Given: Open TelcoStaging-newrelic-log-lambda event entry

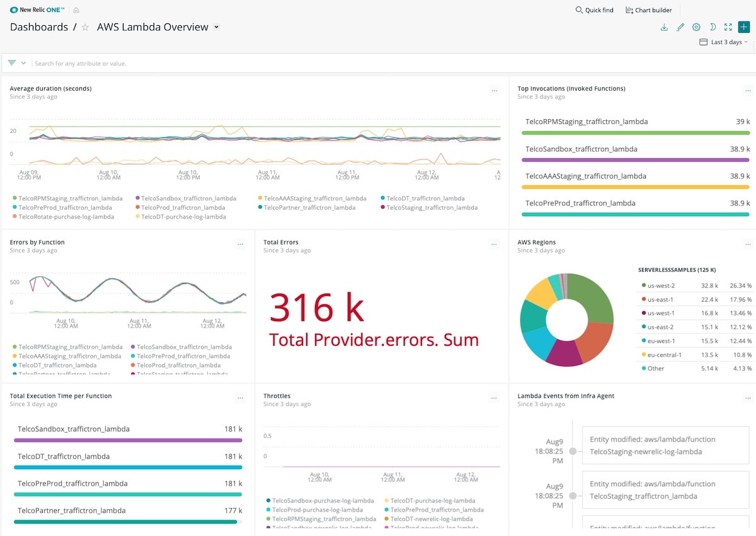Looking at the screenshot, I should [x=665, y=445].
